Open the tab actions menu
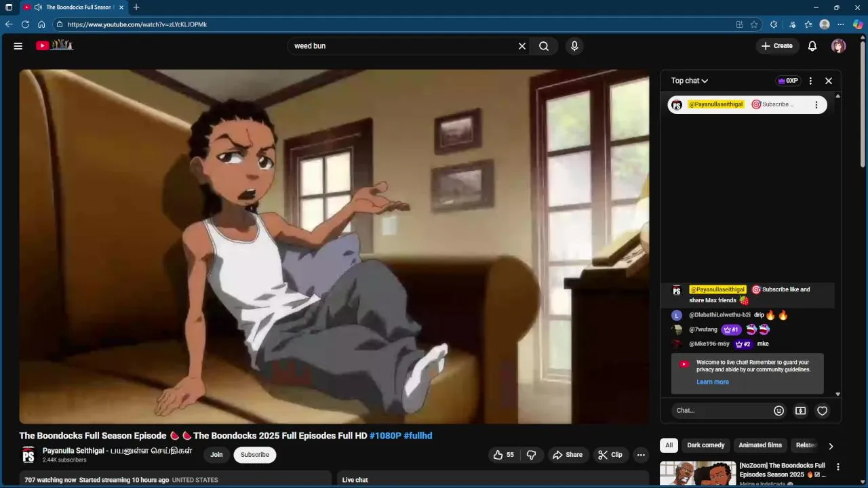868x488 pixels. click(9, 7)
